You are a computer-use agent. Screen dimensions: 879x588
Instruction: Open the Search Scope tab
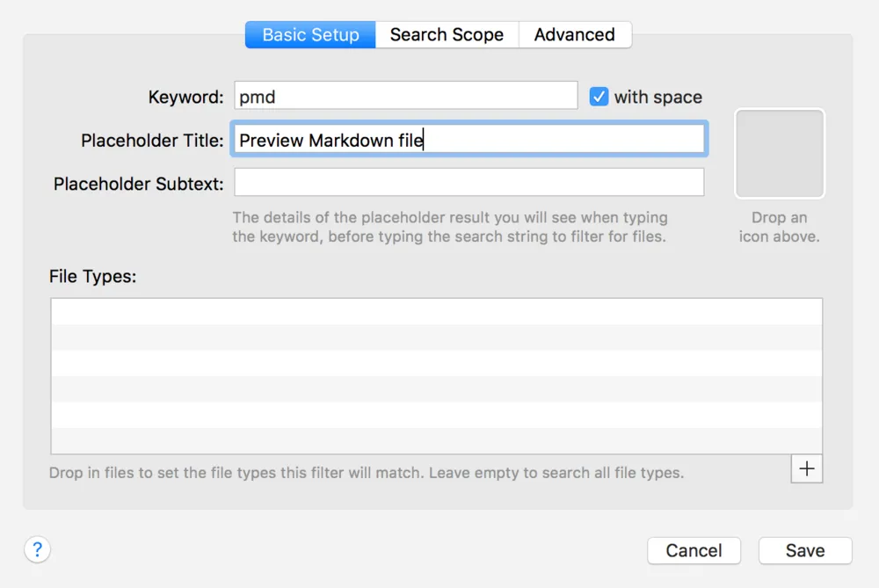tap(447, 35)
